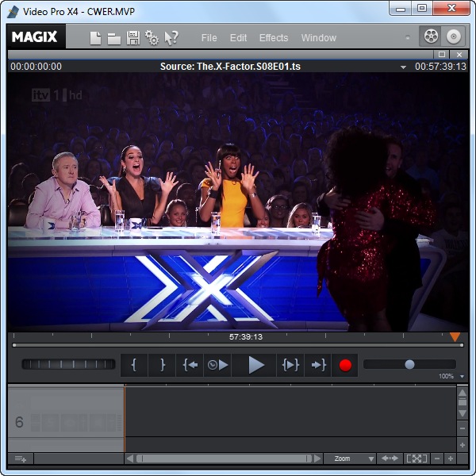Screen dimensions: 476x476
Task: Zoom in timeline with plus button
Action: tap(451, 459)
